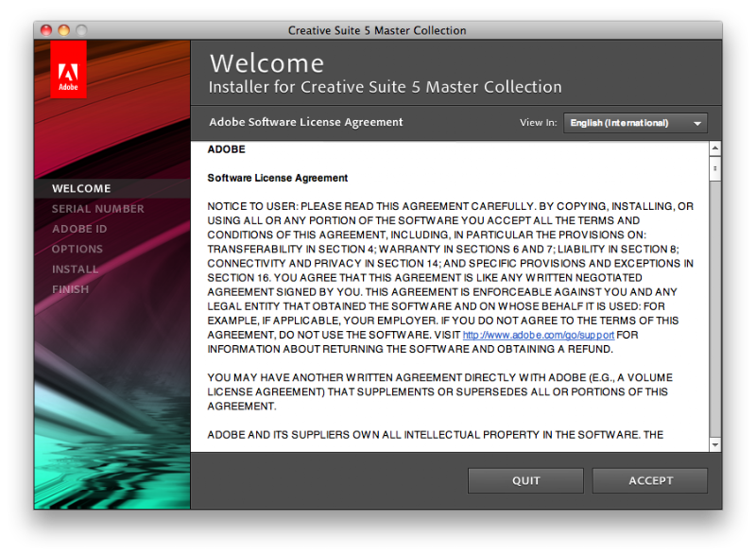Select the INSTALL step
Image resolution: width=756 pixels, height=556 pixels.
point(76,269)
